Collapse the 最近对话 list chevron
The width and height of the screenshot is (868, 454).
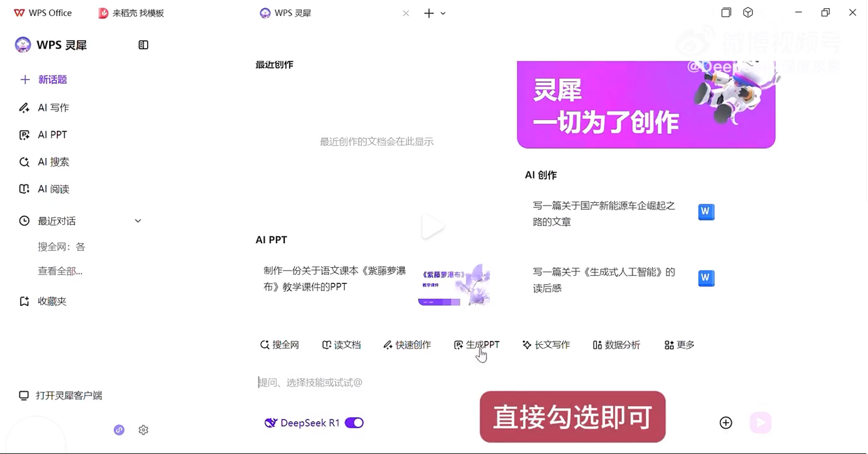click(138, 221)
